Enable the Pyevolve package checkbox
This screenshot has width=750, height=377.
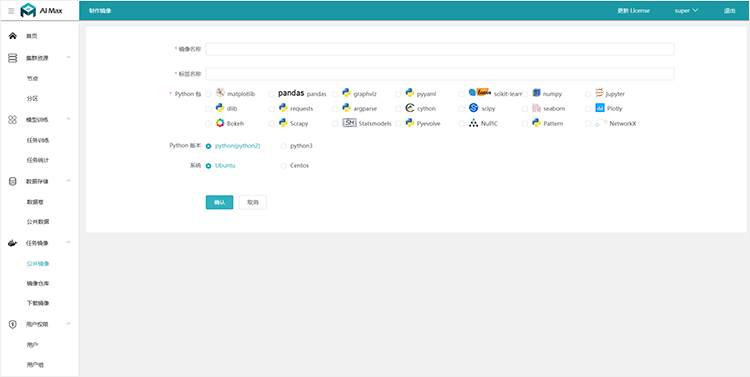(x=398, y=123)
